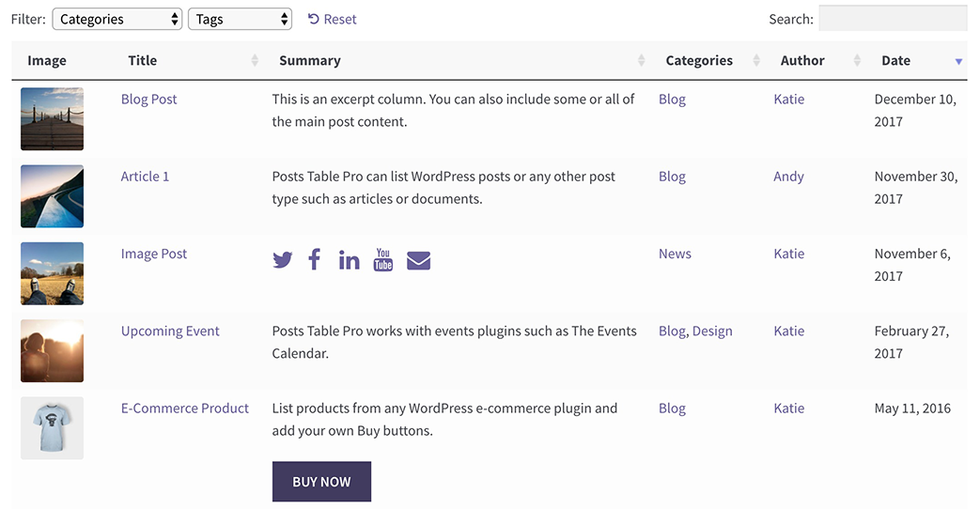Click the email envelope icon
The height and width of the screenshot is (509, 980).
click(418, 260)
